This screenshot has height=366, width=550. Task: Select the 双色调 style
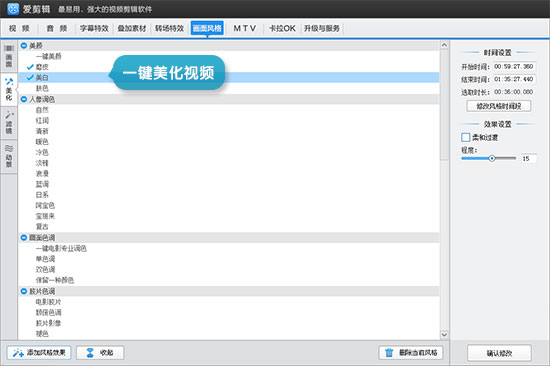[x=45, y=269]
